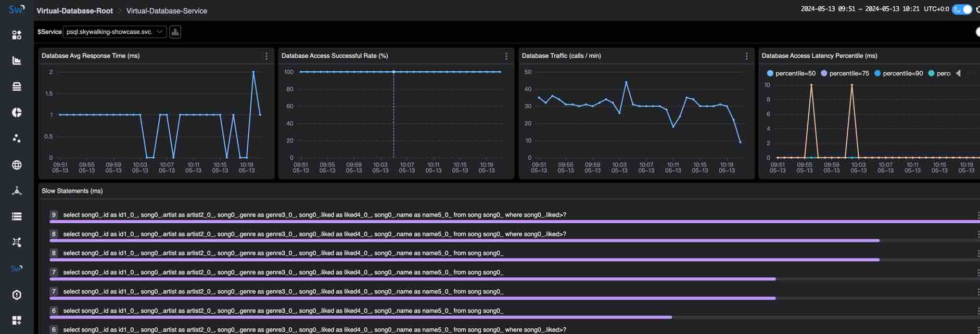The image size is (980, 334).
Task: Click the alert shield icon in sidebar
Action: pos(17,295)
